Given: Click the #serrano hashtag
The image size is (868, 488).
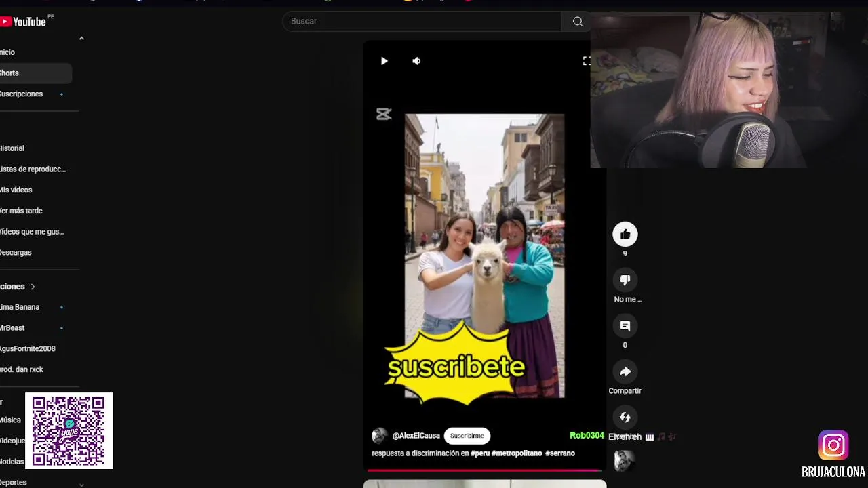Looking at the screenshot, I should [560, 453].
